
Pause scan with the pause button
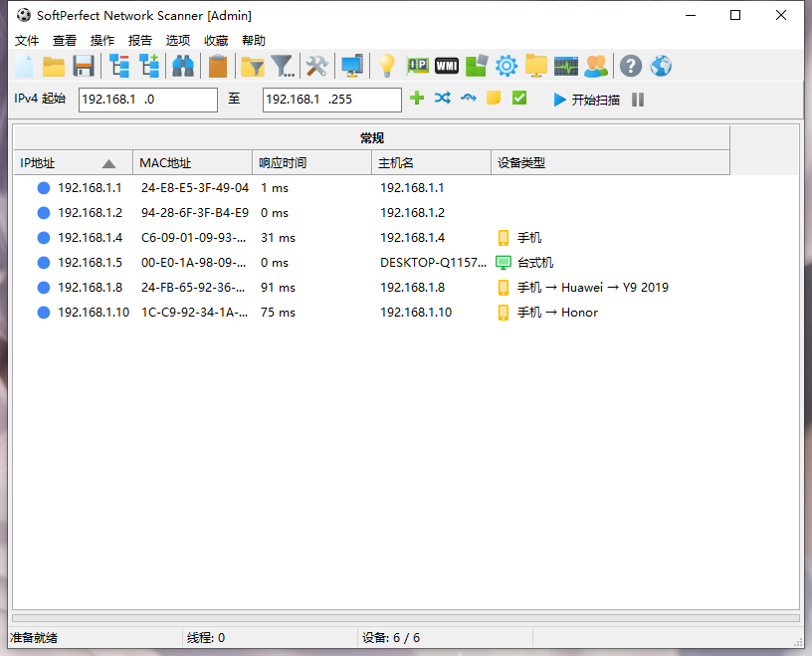coord(638,100)
